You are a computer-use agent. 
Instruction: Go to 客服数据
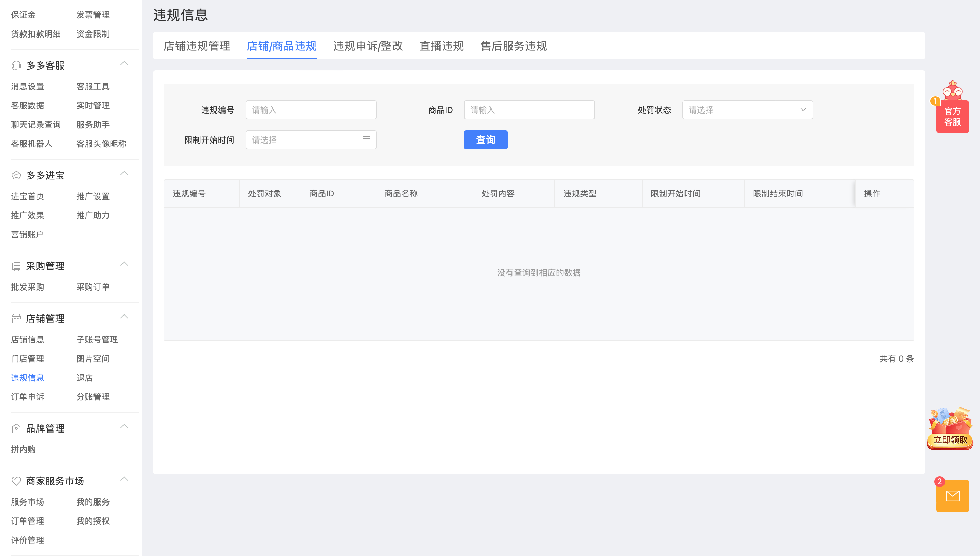click(28, 106)
